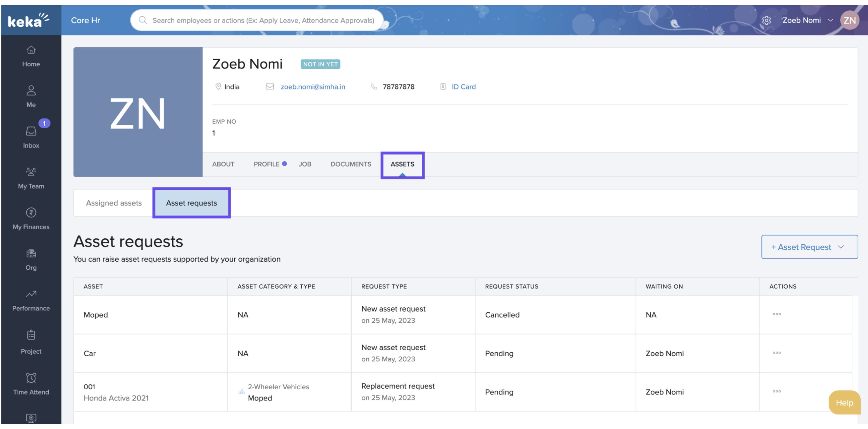Click the employee search input field
Image resolution: width=868 pixels, height=429 pixels.
pyautogui.click(x=263, y=21)
